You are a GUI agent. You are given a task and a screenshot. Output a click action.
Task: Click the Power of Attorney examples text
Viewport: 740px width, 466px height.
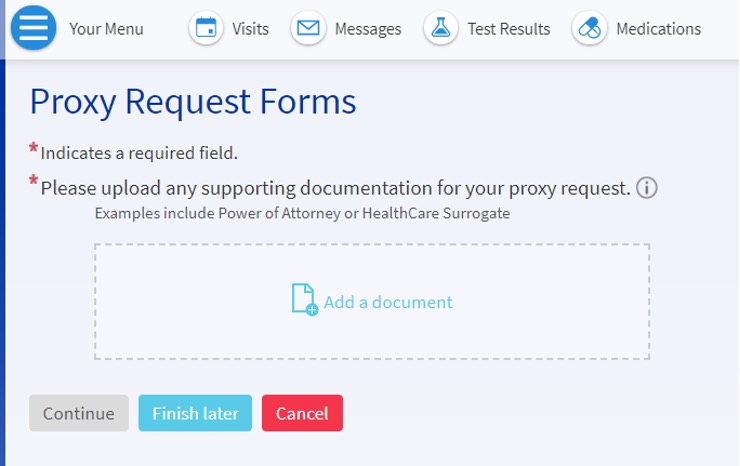coord(302,213)
